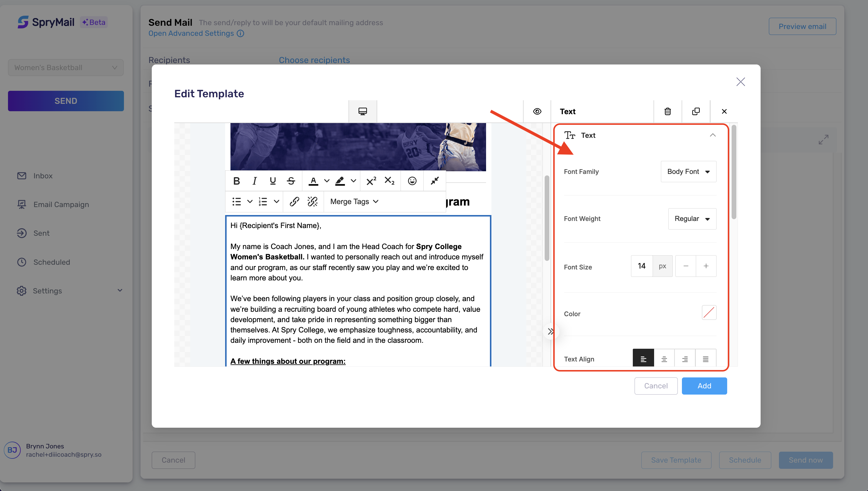Collapse the Text section chevron
Image resolution: width=868 pixels, height=491 pixels.
click(x=713, y=135)
